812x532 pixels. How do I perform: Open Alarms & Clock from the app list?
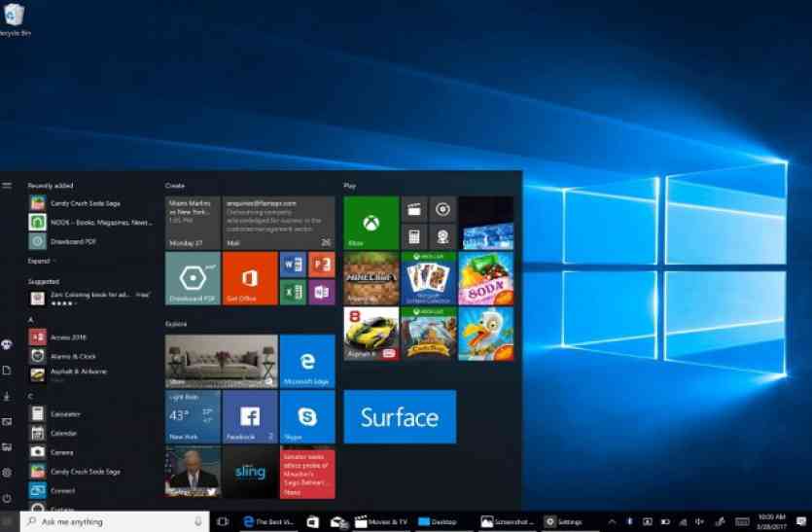[90, 356]
